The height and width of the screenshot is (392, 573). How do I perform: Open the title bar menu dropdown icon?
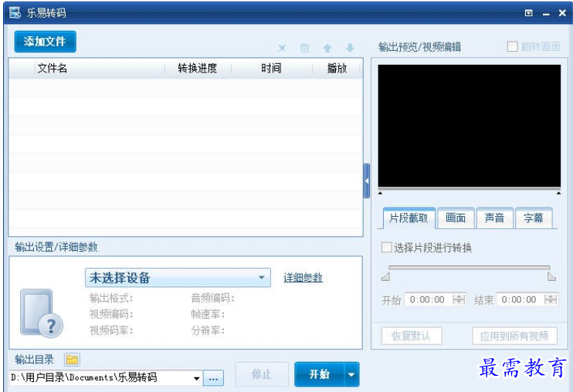pyautogui.click(x=528, y=13)
